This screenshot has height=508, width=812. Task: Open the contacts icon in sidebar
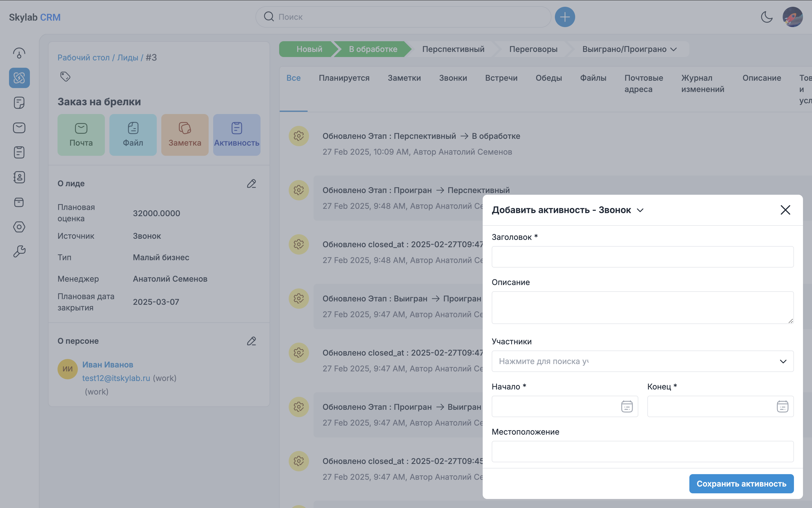19,177
